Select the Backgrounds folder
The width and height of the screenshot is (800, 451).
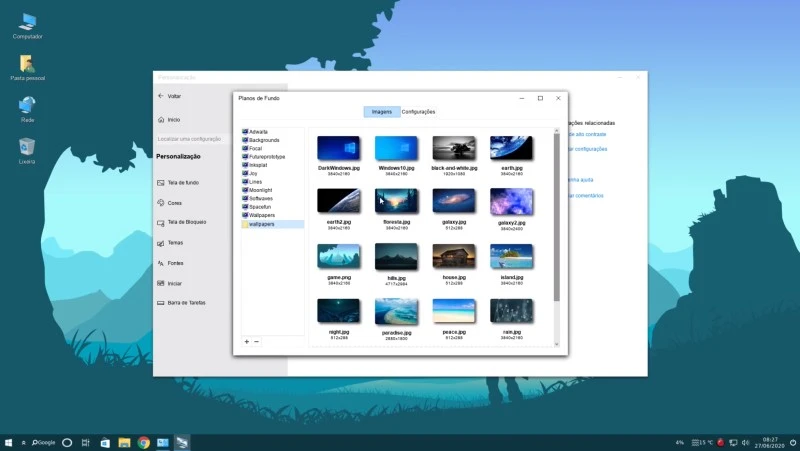261,140
